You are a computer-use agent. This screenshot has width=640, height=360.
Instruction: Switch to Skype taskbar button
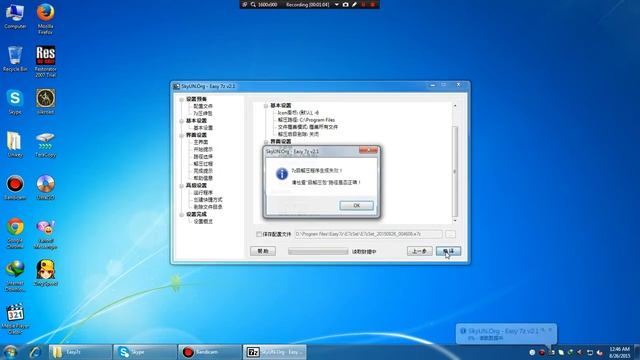(145, 352)
